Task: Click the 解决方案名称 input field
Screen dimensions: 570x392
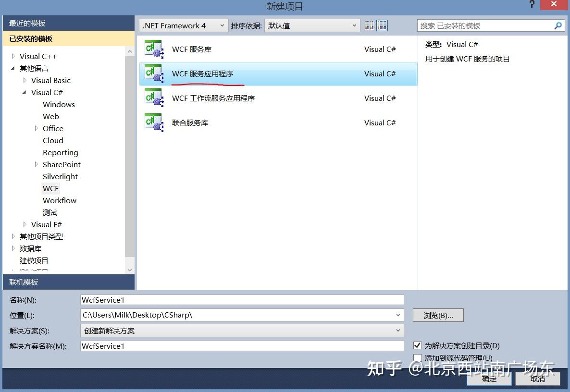Action: [x=242, y=346]
